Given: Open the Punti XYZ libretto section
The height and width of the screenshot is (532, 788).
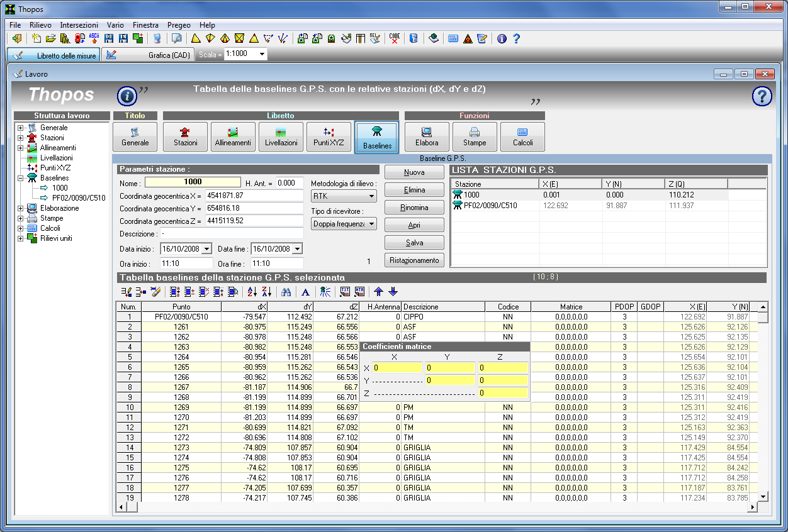Looking at the screenshot, I should [329, 136].
